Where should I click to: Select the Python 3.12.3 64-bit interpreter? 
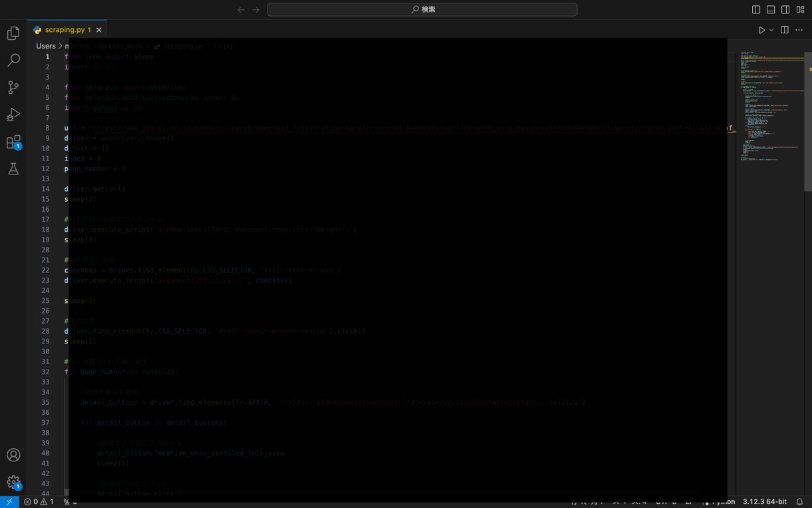tap(764, 501)
